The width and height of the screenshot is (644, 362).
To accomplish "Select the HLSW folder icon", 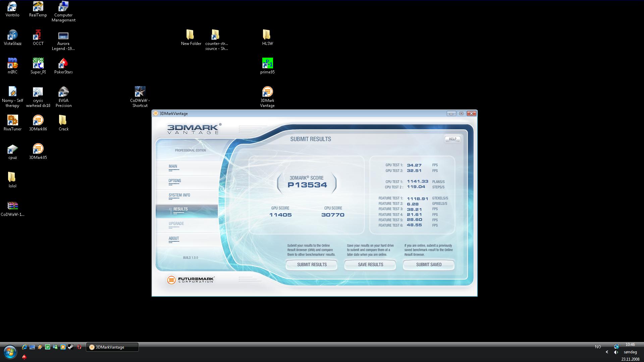I will click(267, 38).
